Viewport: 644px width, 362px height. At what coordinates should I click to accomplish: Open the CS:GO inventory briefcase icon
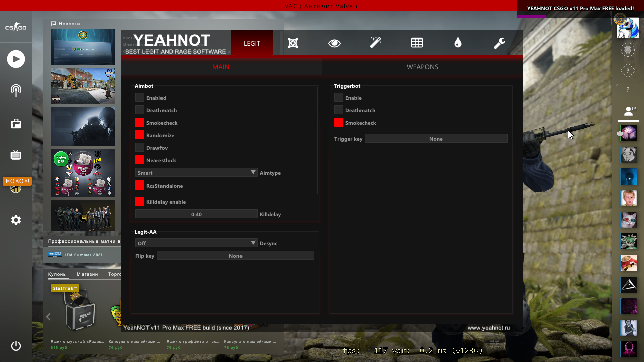click(16, 124)
